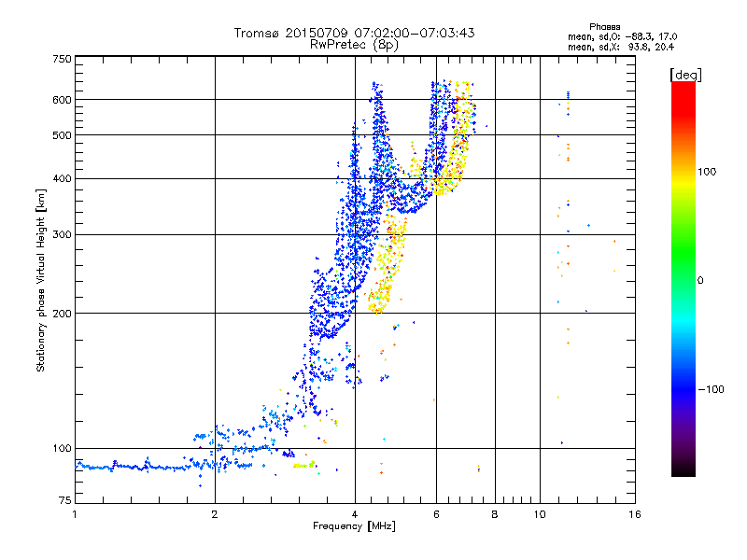
Task: Click the rainbow phase colorbar
Action: (684, 278)
